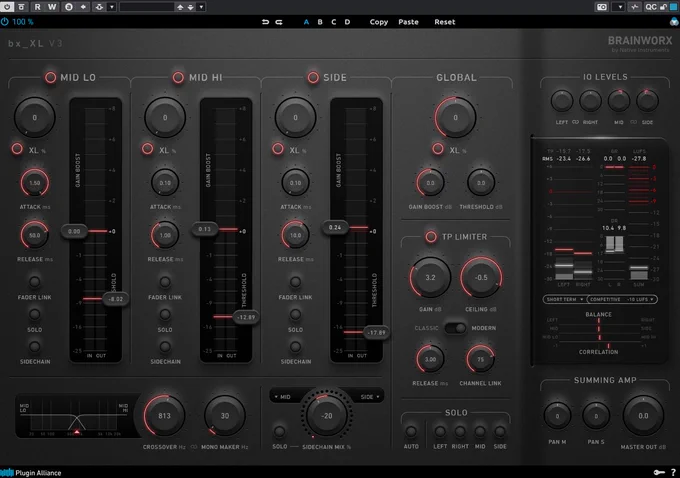Open the SIDE sidechain source dropdown
Image resolution: width=680 pixels, height=478 pixels.
(x=370, y=396)
